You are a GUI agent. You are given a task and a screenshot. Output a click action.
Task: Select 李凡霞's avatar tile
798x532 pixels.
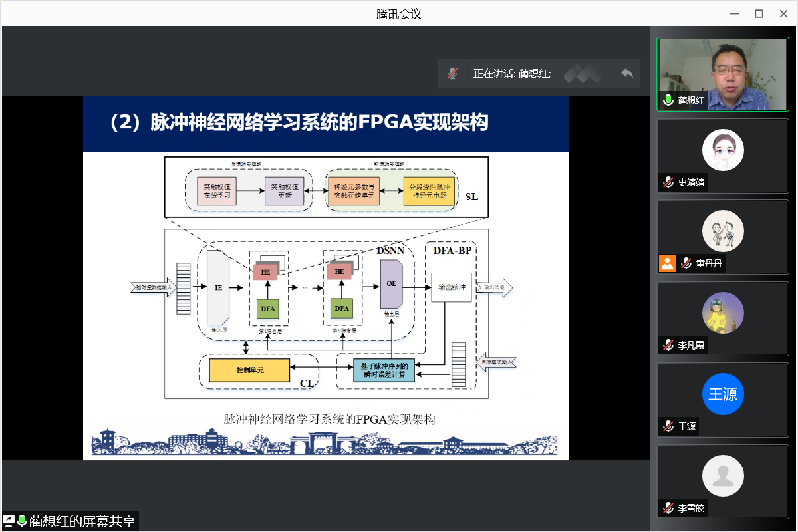point(723,313)
